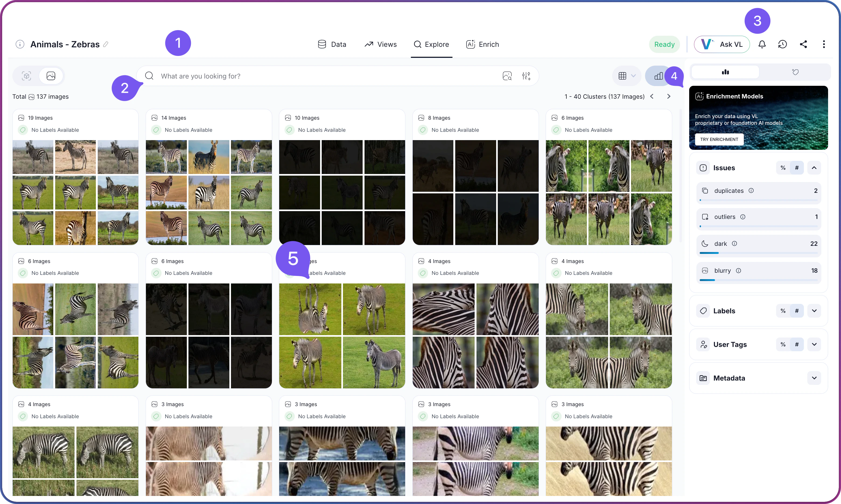
Task: Collapse the Issues panel
Action: click(x=814, y=168)
